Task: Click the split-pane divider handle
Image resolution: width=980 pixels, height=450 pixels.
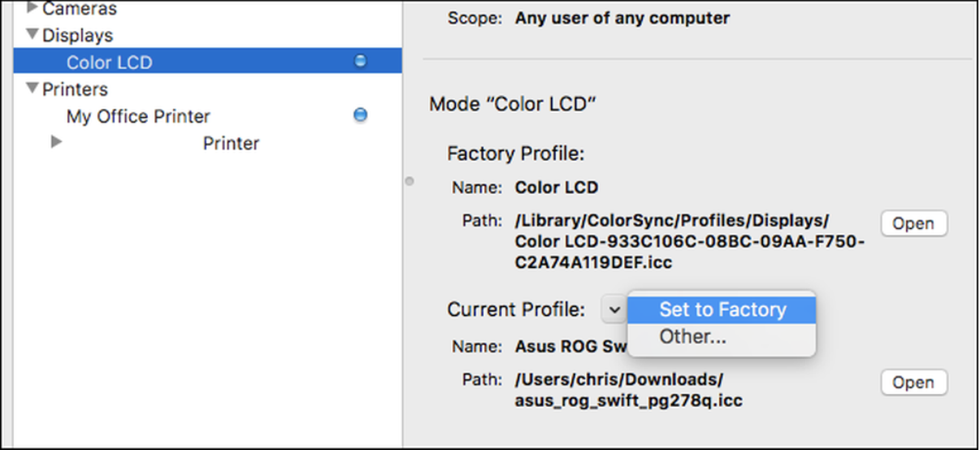Action: point(410,181)
